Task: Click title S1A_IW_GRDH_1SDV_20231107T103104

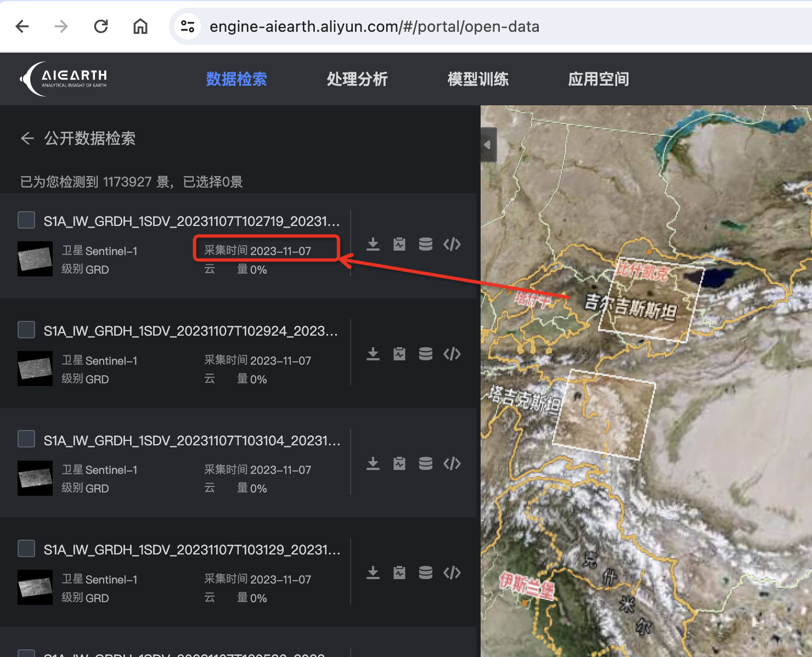Action: pos(192,440)
